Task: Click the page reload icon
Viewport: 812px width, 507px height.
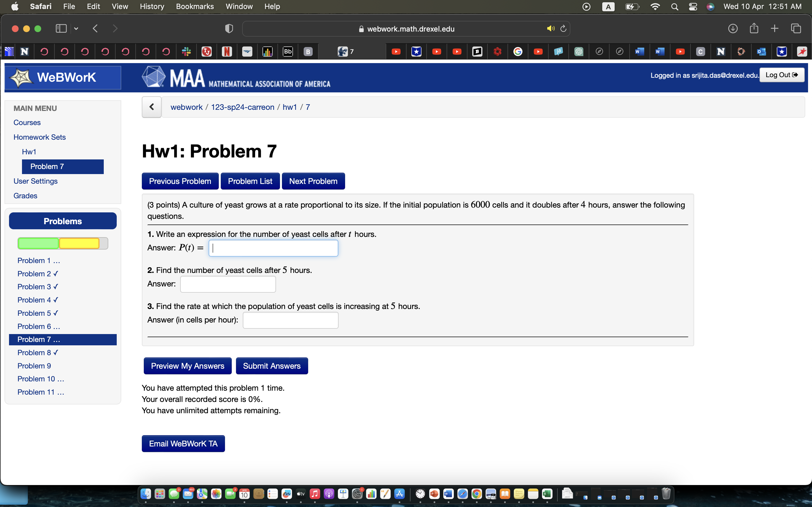Action: click(563, 28)
